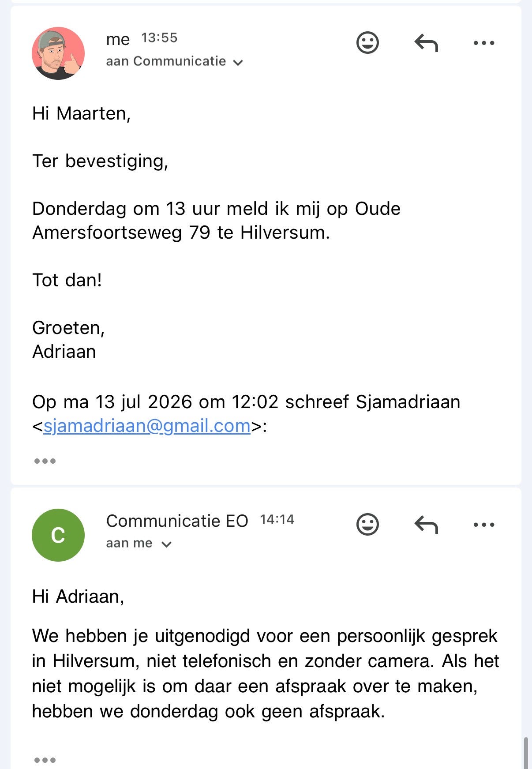Open more options for the 13:55 message
532x769 pixels.
coord(484,43)
